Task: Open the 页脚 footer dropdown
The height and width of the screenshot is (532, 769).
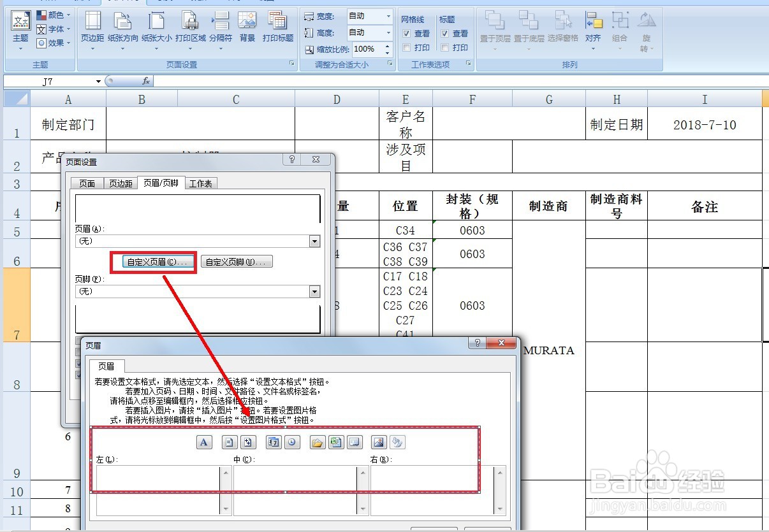Action: pyautogui.click(x=314, y=291)
